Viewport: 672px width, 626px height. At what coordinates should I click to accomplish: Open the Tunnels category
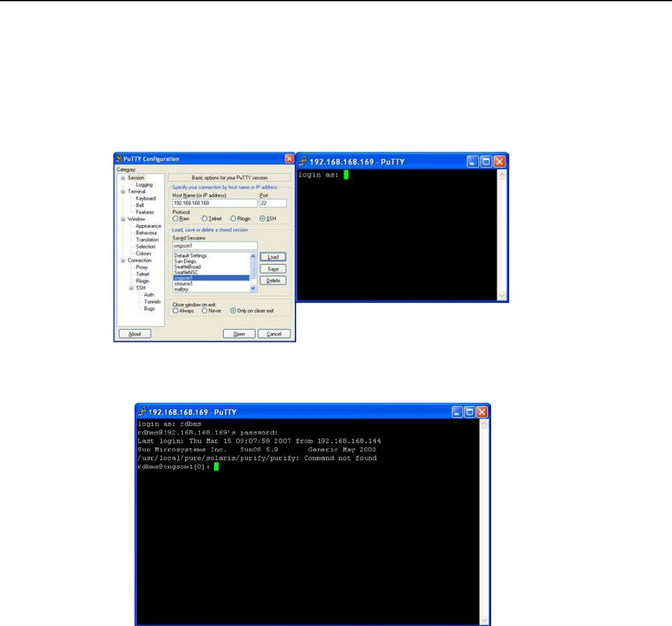click(x=152, y=302)
